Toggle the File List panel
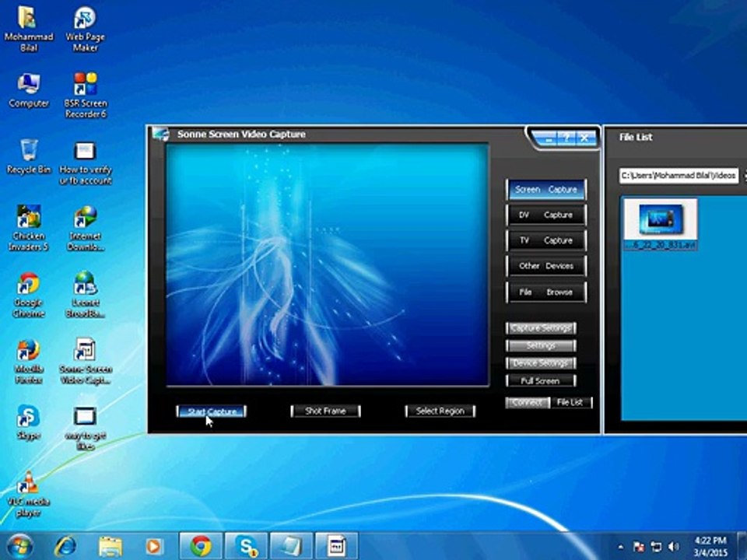This screenshot has width=747, height=560. tap(570, 402)
